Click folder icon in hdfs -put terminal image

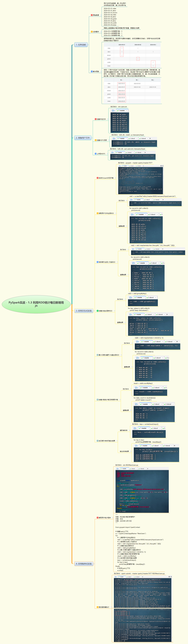tap(113, 152)
